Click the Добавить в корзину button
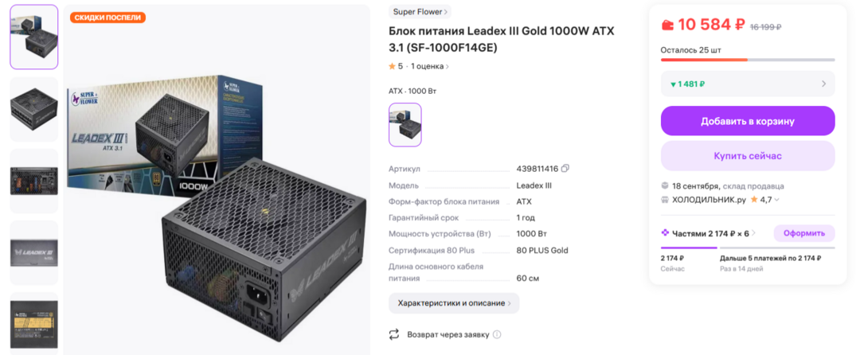Image resolution: width=868 pixels, height=355 pixels. (x=747, y=121)
